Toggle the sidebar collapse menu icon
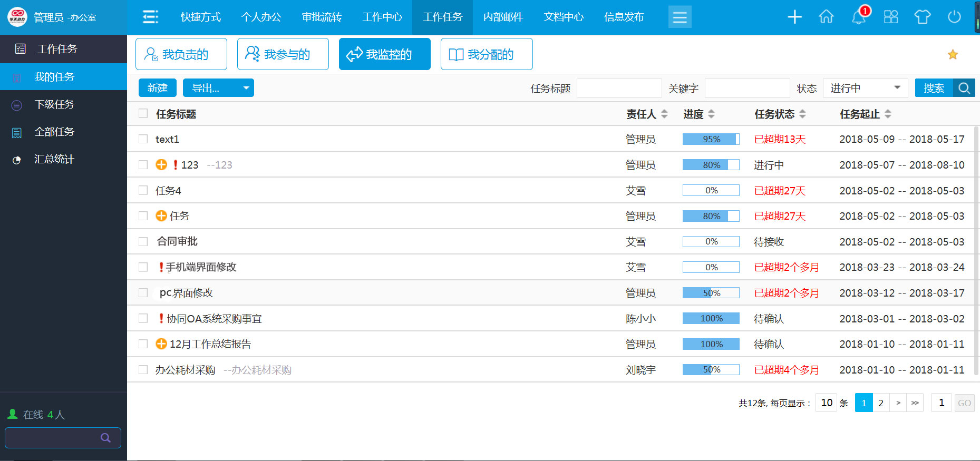This screenshot has width=980, height=461. (150, 17)
